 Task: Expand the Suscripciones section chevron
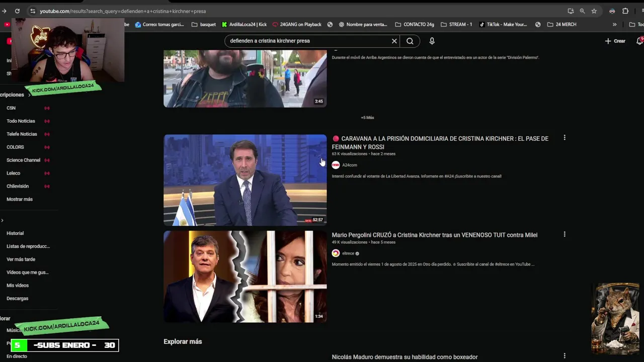(x=29, y=95)
